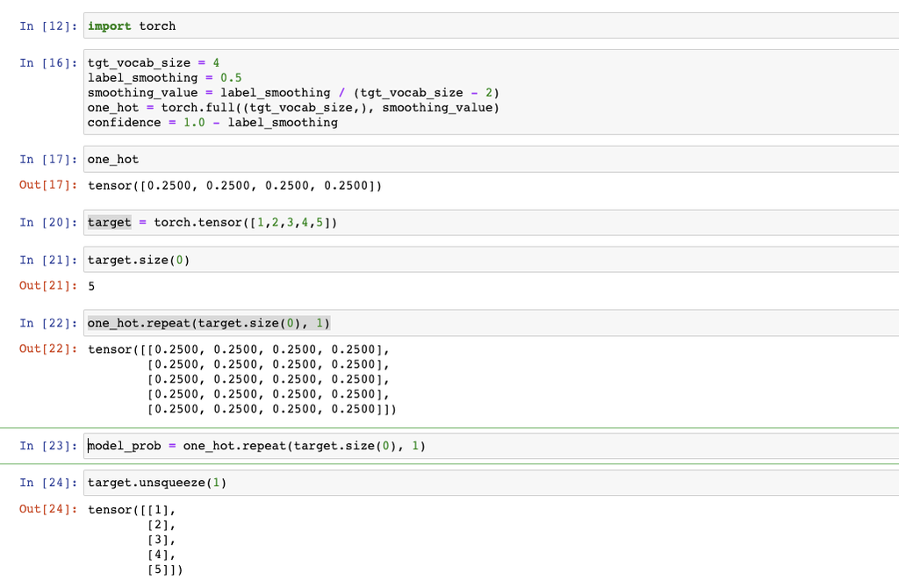
Task: Click the cell defining tgt_vocab_size
Action: pos(492,92)
